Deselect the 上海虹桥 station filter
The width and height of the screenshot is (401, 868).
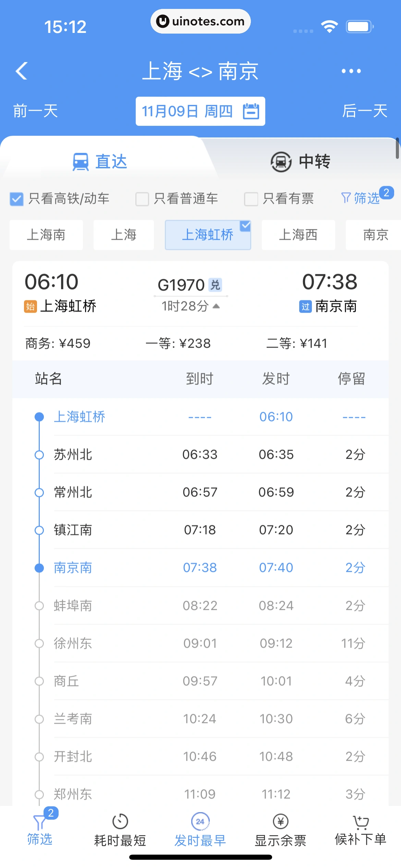[208, 235]
